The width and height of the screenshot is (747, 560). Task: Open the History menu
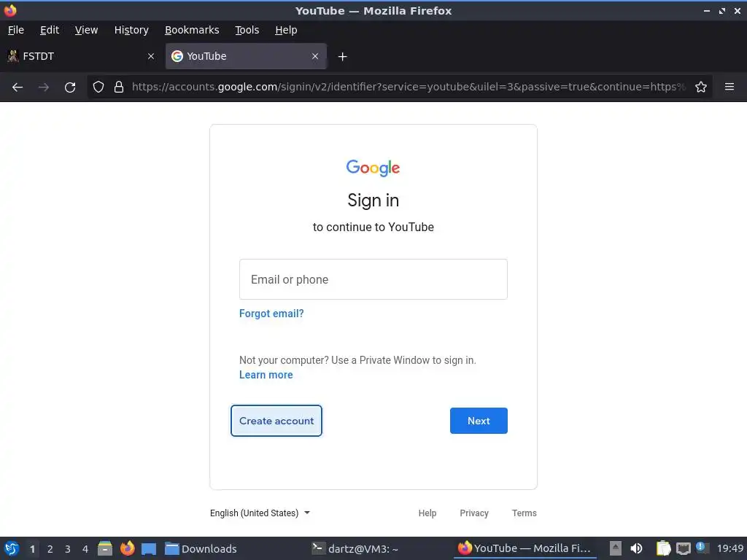131,30
